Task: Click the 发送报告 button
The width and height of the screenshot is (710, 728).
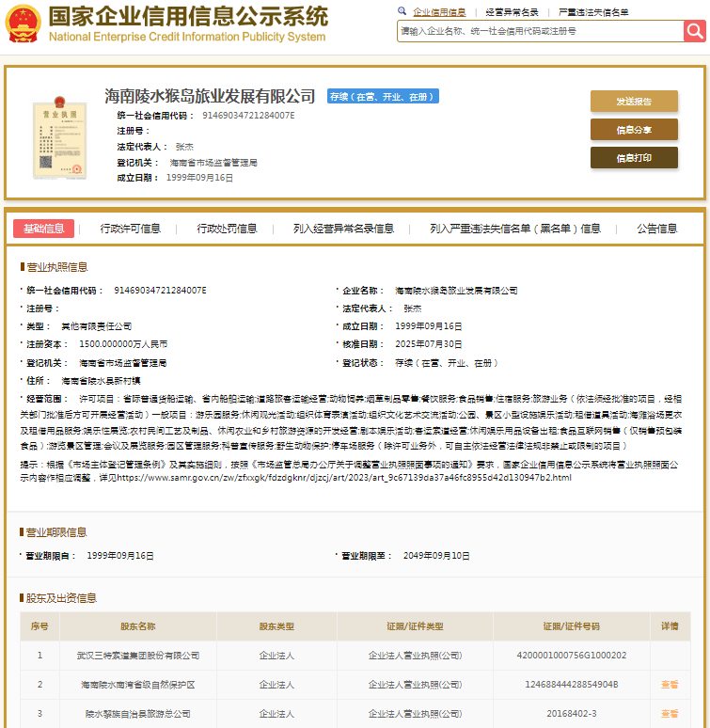Action: coord(634,102)
